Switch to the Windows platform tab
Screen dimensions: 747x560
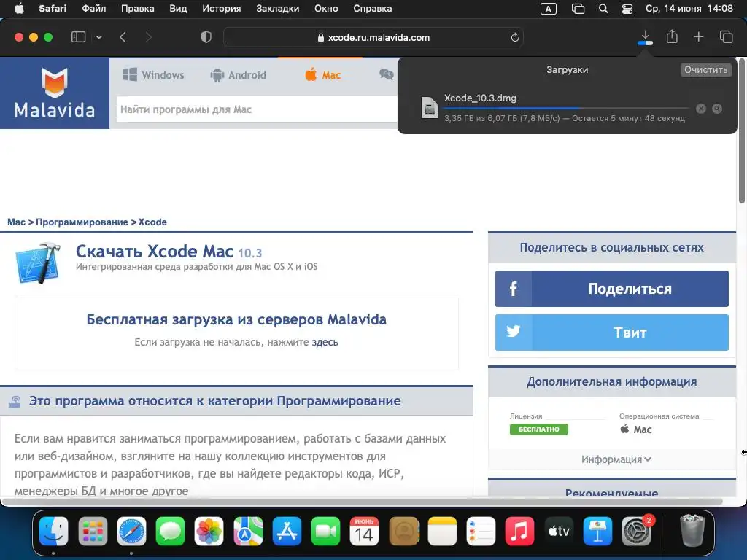tap(153, 75)
